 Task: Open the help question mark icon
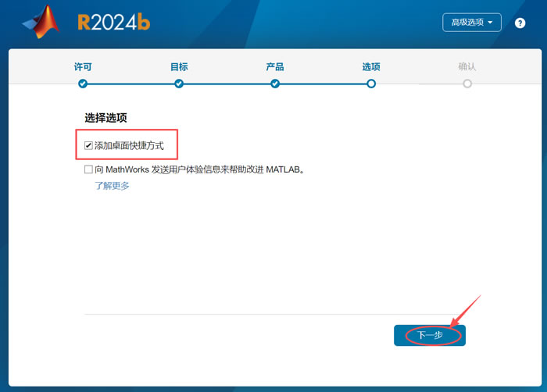(520, 23)
